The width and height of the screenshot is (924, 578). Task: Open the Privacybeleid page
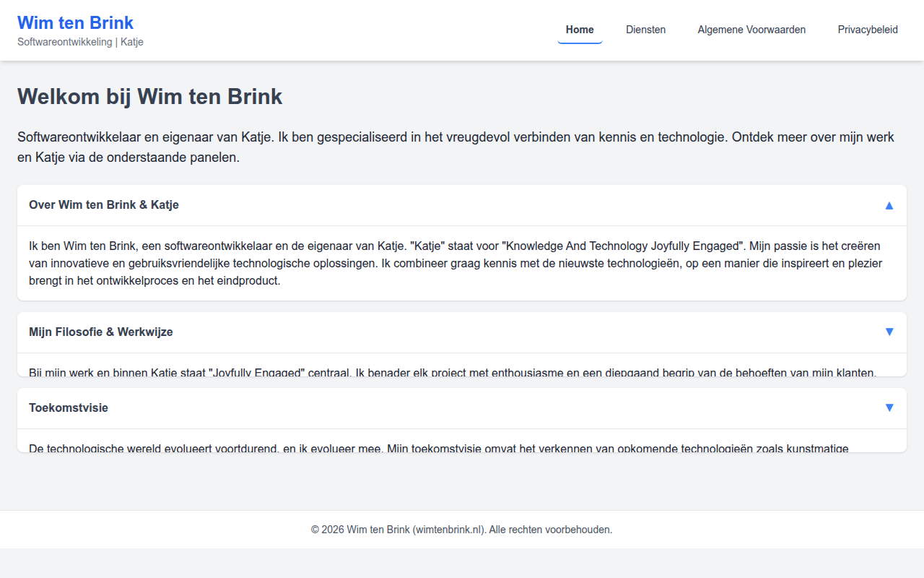868,30
